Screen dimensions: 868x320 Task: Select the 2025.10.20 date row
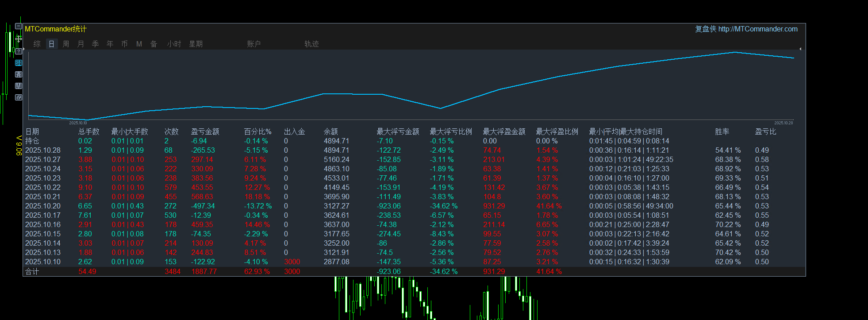pyautogui.click(x=43, y=206)
